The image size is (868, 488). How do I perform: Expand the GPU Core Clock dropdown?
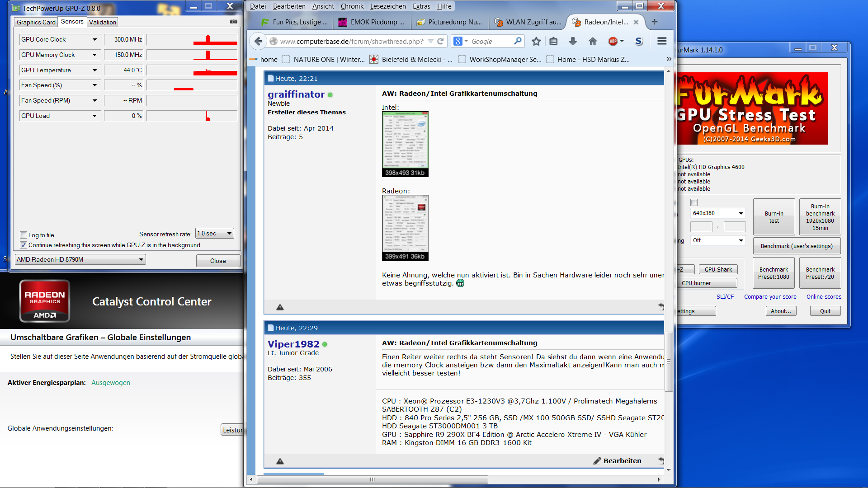(x=94, y=39)
